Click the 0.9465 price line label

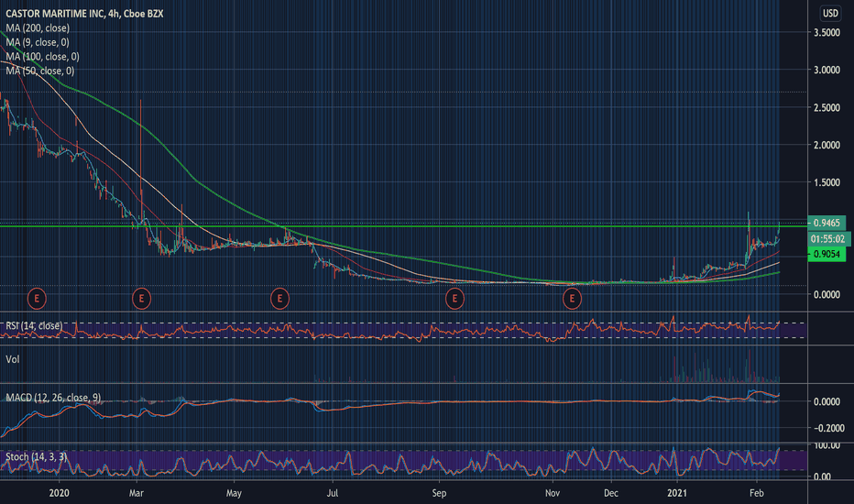tap(827, 223)
